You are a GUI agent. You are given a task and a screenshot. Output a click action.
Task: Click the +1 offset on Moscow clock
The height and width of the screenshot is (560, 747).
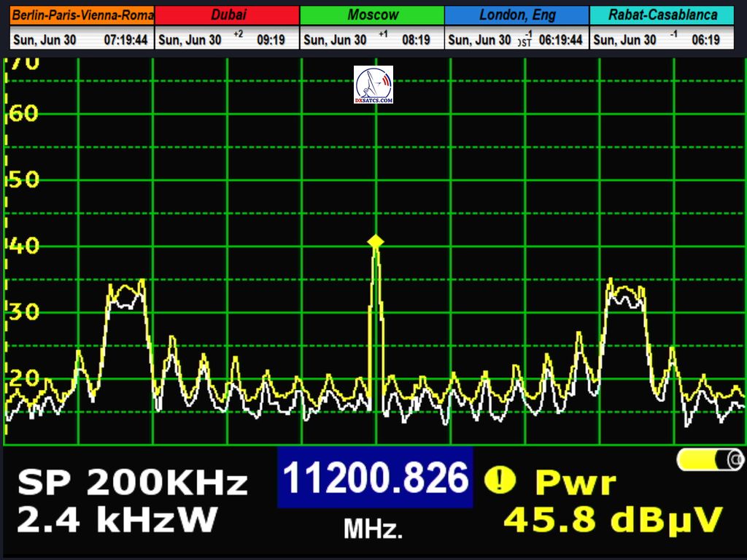tap(383, 34)
